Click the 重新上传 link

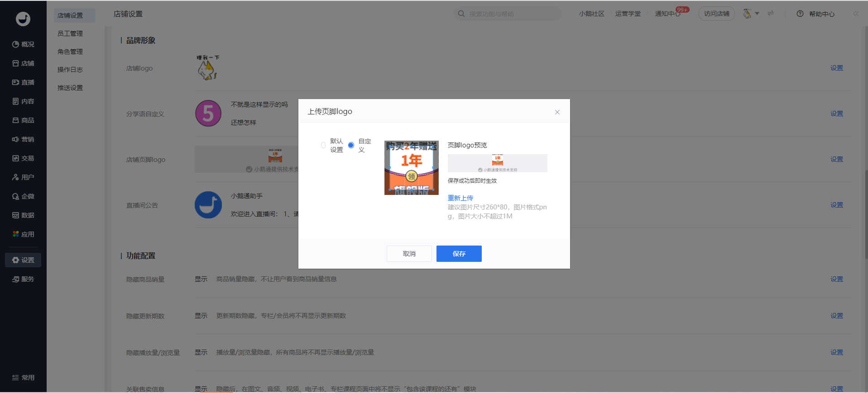coord(460,198)
